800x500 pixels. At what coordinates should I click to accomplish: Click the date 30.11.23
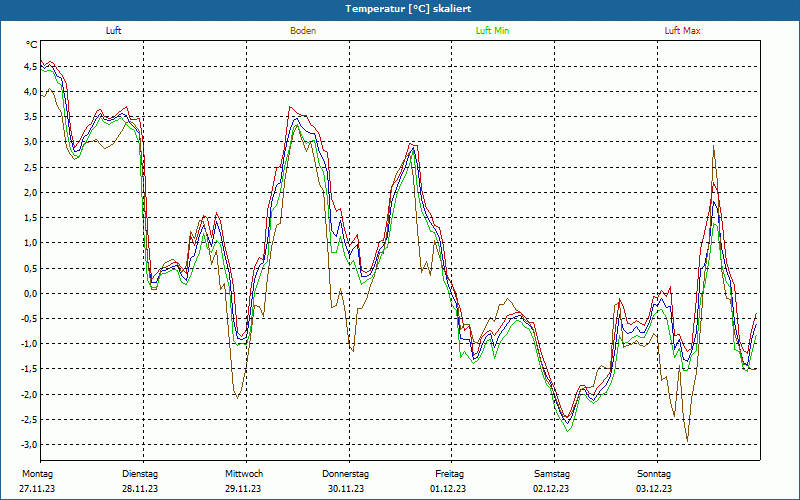coord(346,489)
